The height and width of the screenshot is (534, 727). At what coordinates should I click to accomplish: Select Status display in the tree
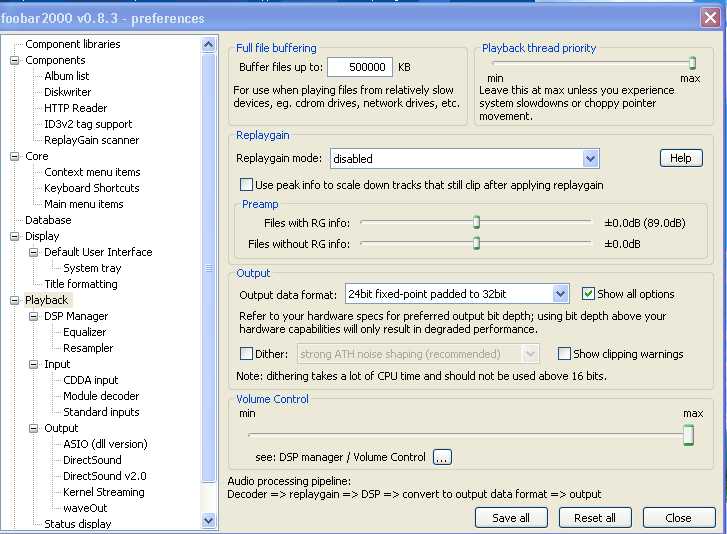click(78, 524)
